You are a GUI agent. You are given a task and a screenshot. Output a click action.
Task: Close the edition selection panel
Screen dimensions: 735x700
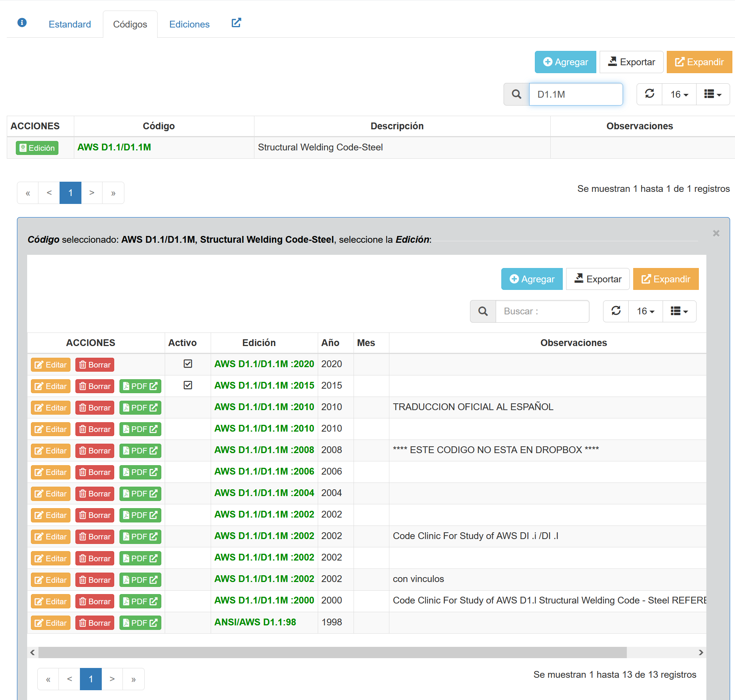[x=716, y=233]
